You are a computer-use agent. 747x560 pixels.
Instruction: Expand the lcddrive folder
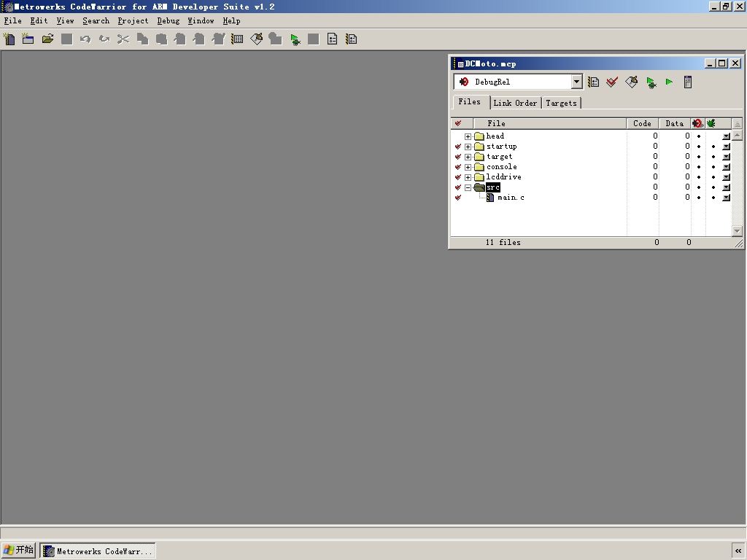pos(468,178)
